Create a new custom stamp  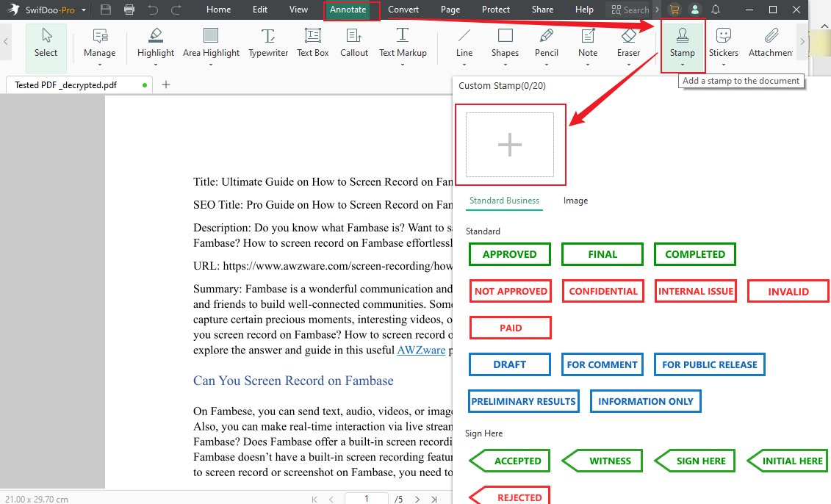510,144
